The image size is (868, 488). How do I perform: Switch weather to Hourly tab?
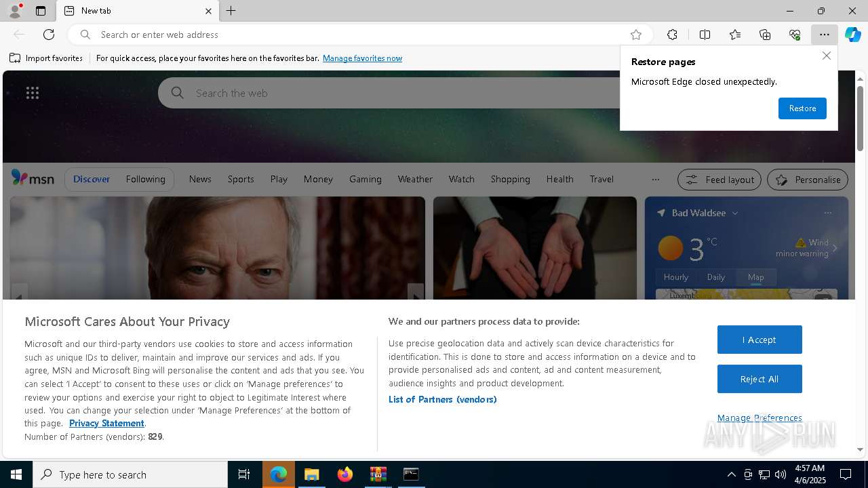click(x=676, y=277)
